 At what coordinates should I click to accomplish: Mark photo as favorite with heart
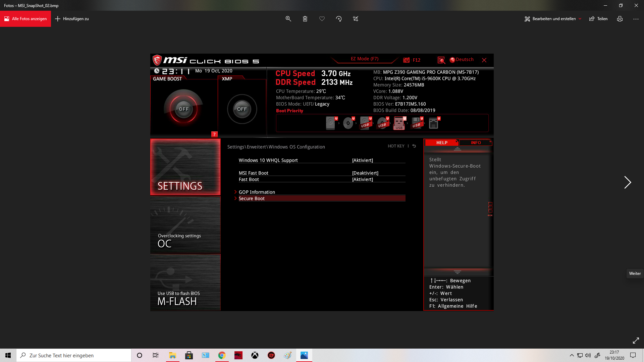pyautogui.click(x=322, y=19)
